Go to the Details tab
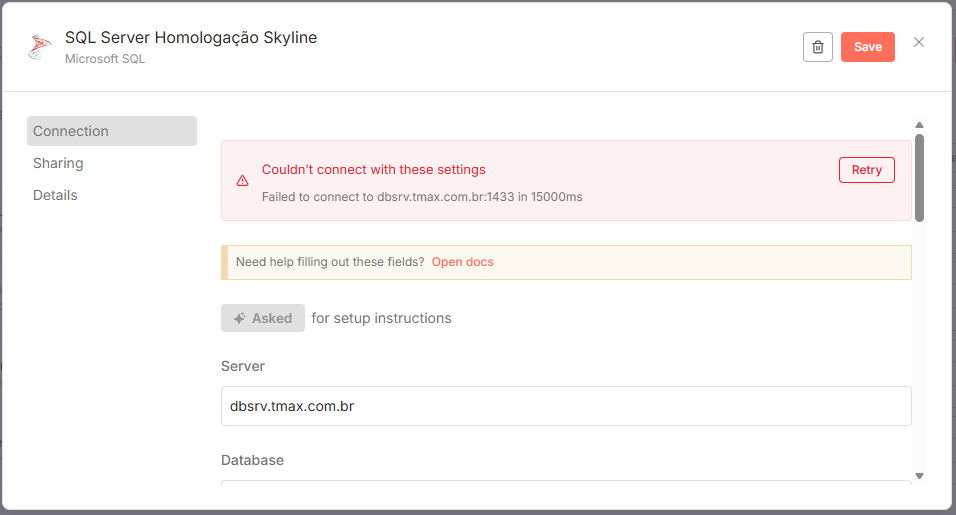 pyautogui.click(x=55, y=195)
